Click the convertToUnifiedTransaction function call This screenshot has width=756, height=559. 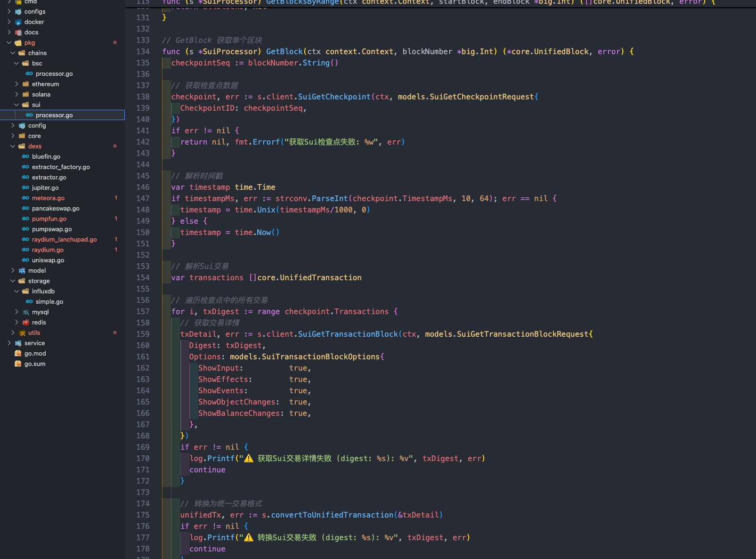click(x=332, y=515)
